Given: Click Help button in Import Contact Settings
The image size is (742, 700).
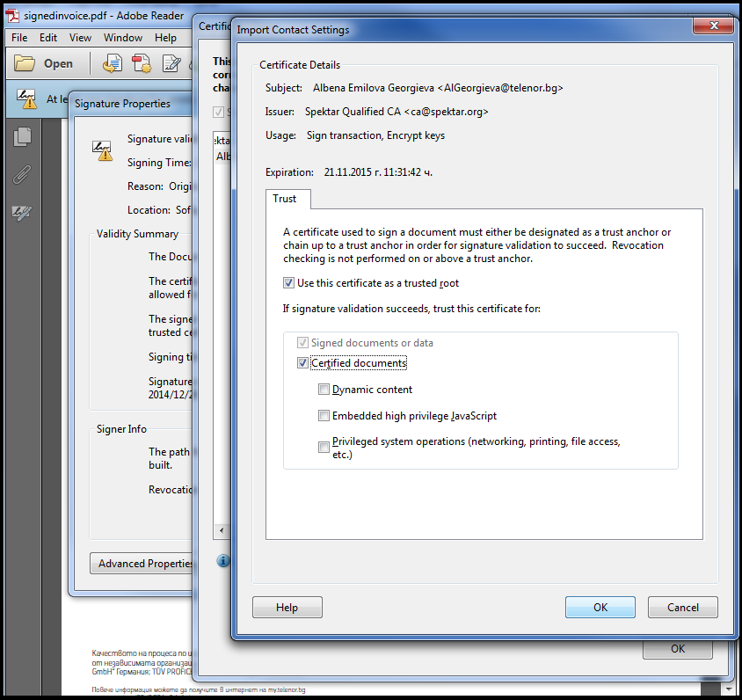Looking at the screenshot, I should [287, 608].
